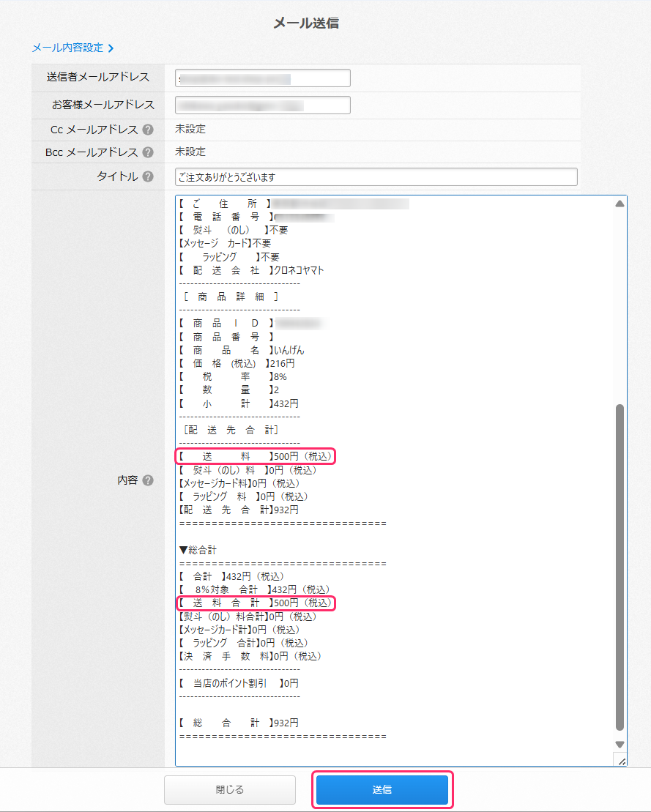This screenshot has width=651, height=812.
Task: Focus the お客様メールアドレス input field
Action: tap(262, 105)
